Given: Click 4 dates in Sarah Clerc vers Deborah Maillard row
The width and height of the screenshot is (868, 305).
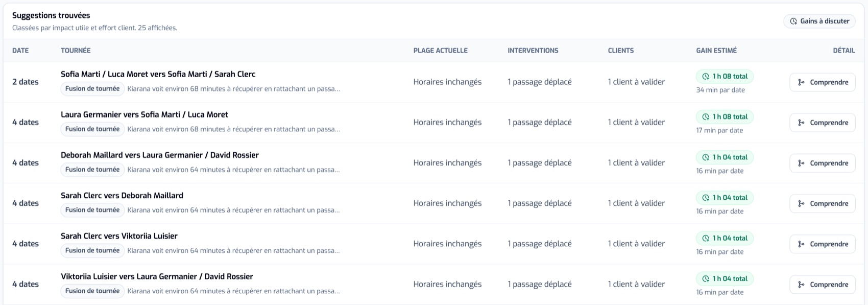Looking at the screenshot, I should tap(26, 203).
